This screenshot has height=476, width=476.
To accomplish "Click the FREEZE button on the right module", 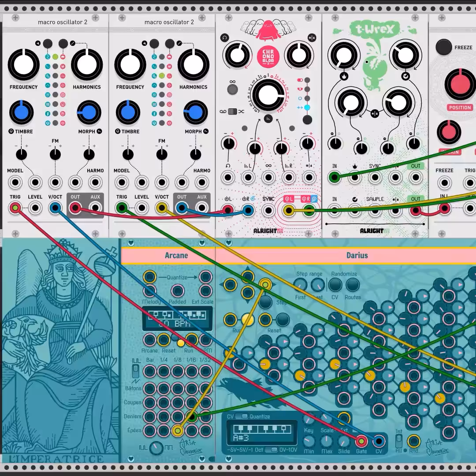I will point(443,47).
